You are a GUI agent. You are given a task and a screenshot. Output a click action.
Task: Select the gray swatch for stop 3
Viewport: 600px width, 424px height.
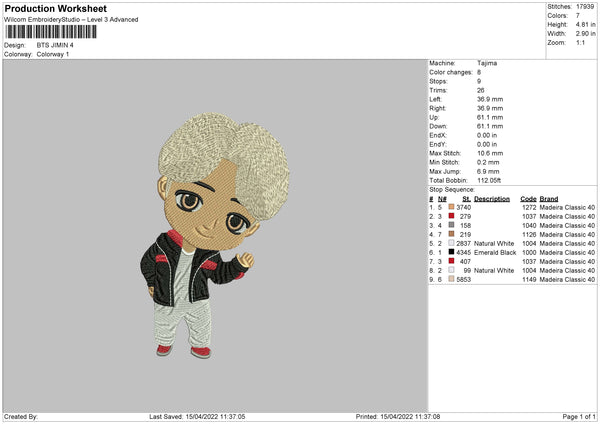point(451,225)
